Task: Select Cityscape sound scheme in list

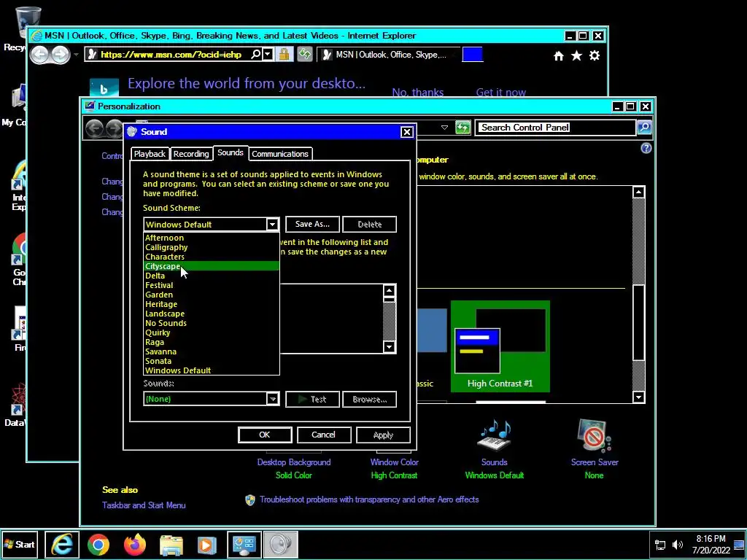Action: [212, 266]
